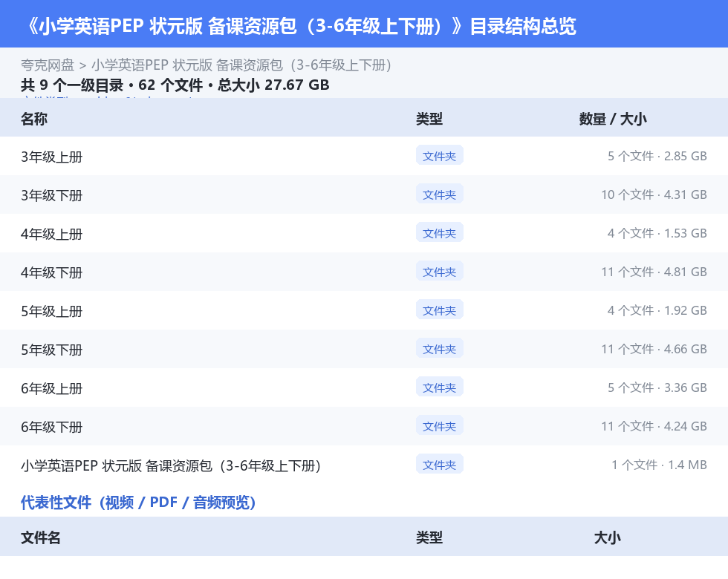Click the 文件夹 tag in the 小学英语PEP row

point(439,464)
